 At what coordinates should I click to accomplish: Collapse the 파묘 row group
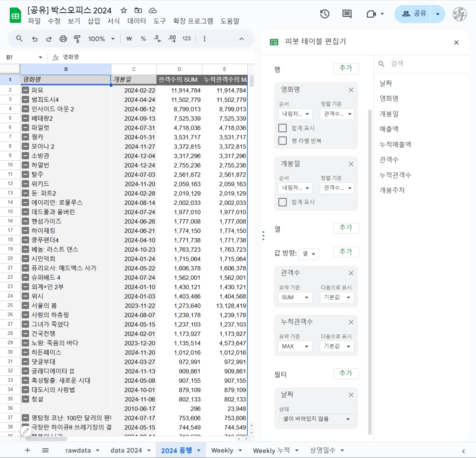pyautogui.click(x=26, y=90)
